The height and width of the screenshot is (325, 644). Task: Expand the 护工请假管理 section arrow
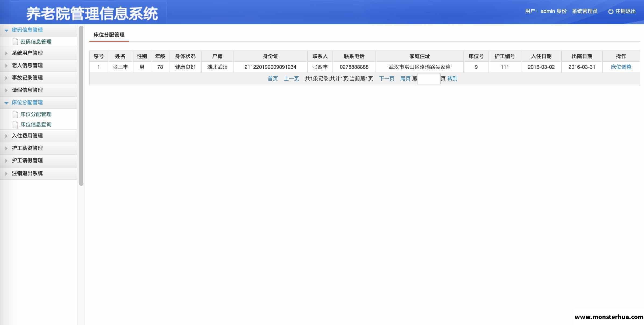6,161
